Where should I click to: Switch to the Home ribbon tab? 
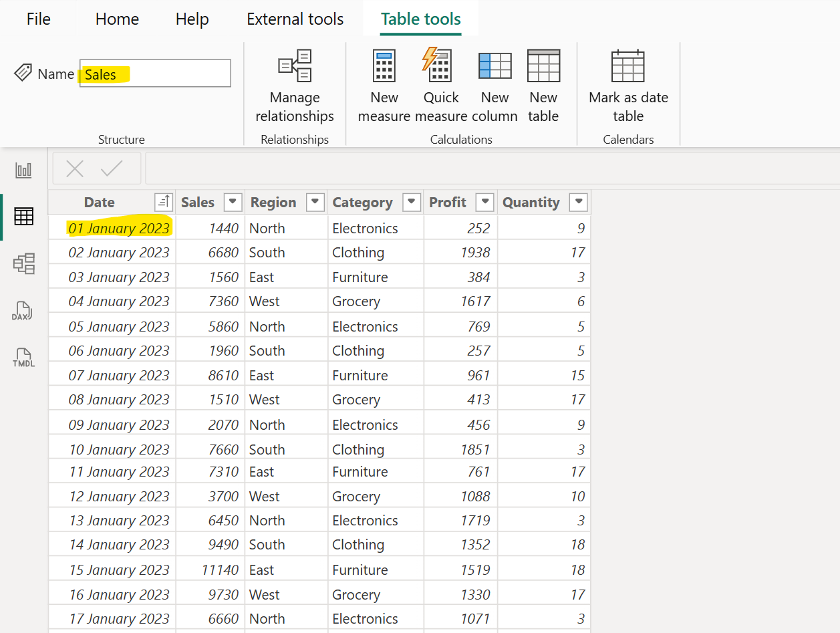(x=116, y=19)
